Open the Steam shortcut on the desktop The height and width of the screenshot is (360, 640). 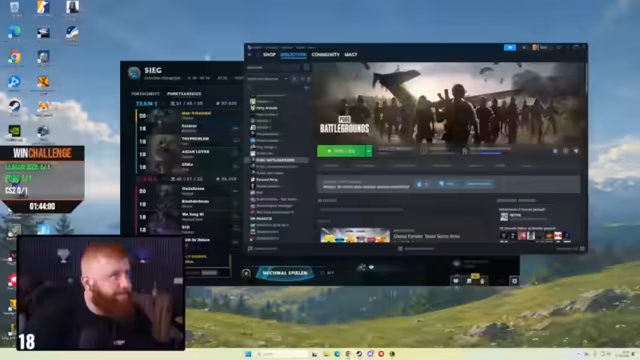click(14, 106)
